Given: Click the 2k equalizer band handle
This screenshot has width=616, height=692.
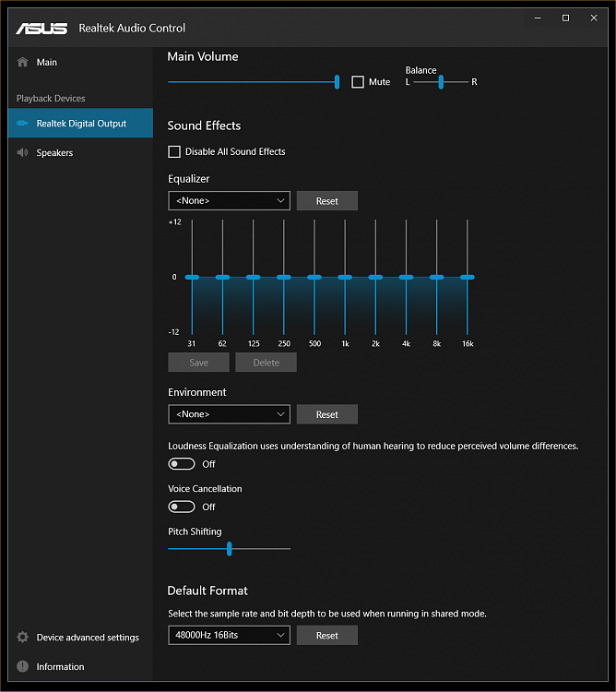Looking at the screenshot, I should 375,277.
